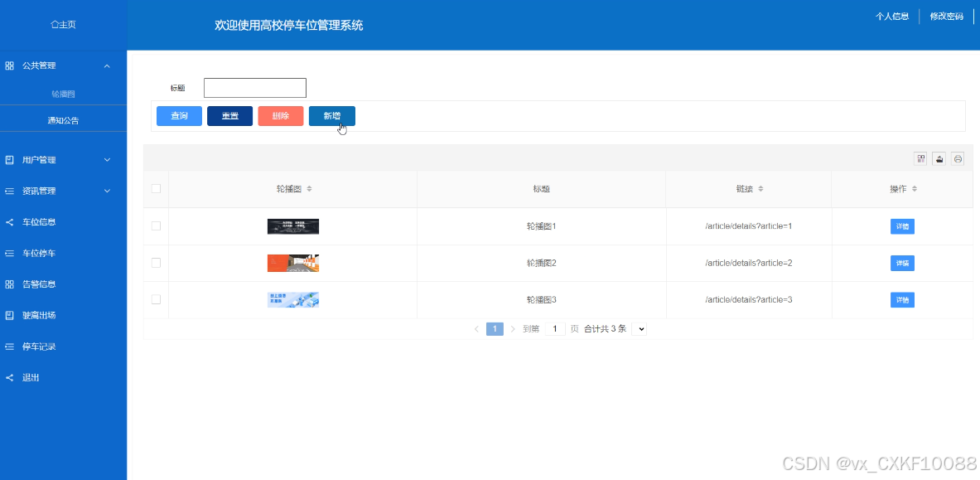
Task: Expand the 用户管理 menu chevron
Action: [x=107, y=160]
